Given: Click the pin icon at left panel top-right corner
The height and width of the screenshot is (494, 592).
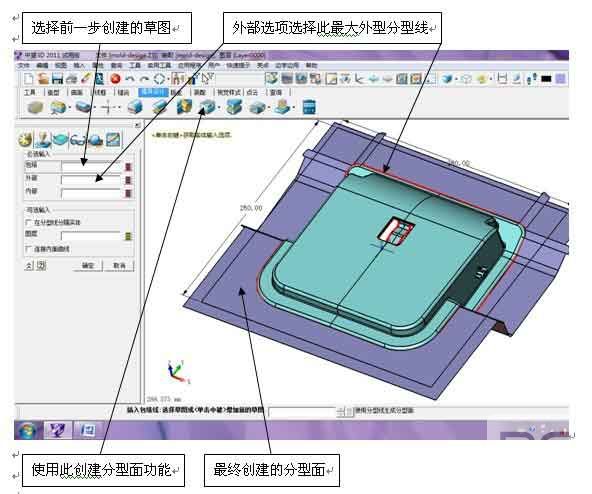Looking at the screenshot, I should [137, 125].
